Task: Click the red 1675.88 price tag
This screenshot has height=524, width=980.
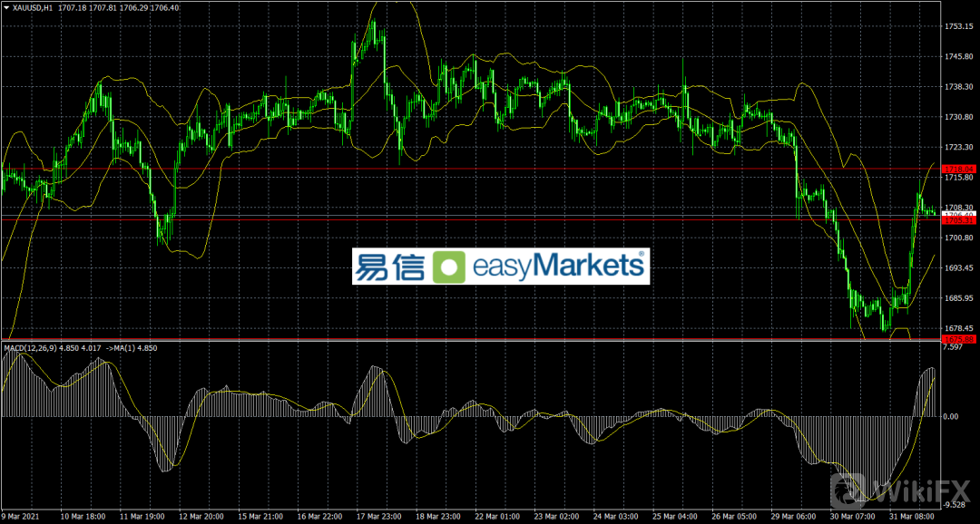Action: tap(958, 339)
